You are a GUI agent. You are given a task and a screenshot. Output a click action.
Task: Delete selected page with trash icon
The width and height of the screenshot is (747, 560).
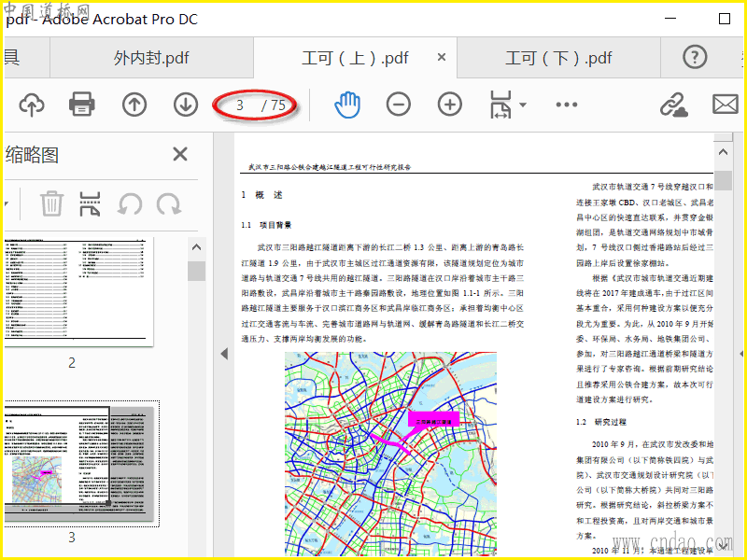(x=51, y=203)
